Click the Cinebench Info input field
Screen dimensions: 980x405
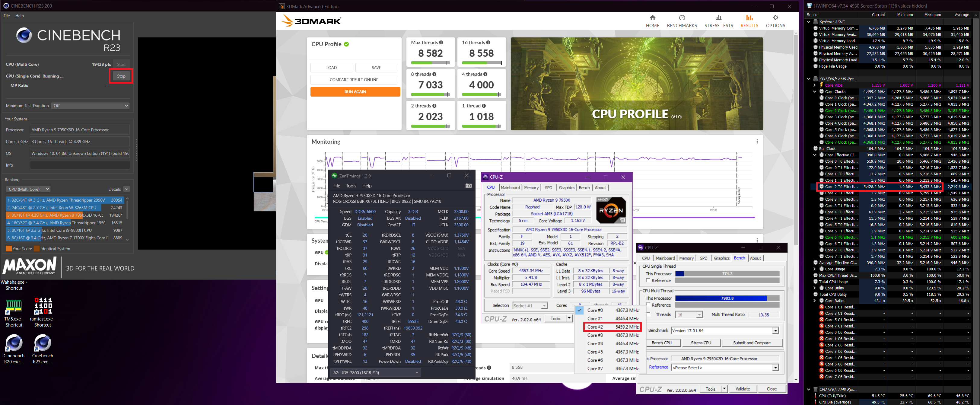click(x=80, y=165)
